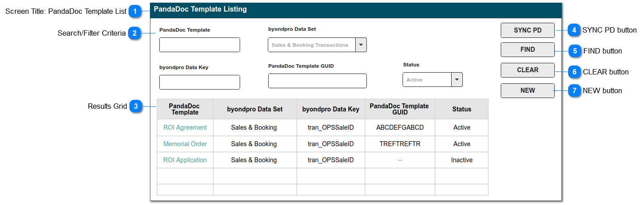Select the Active status combo box
This screenshot has width=644, height=205.
432,79
